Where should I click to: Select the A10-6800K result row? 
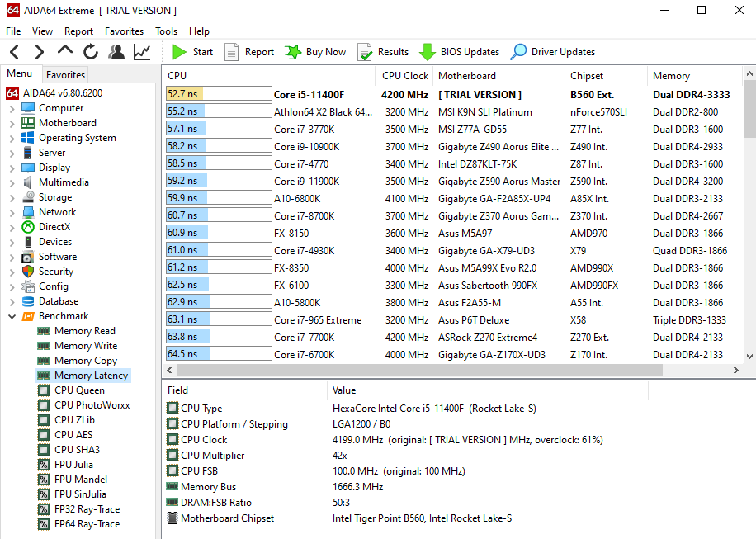pos(453,199)
